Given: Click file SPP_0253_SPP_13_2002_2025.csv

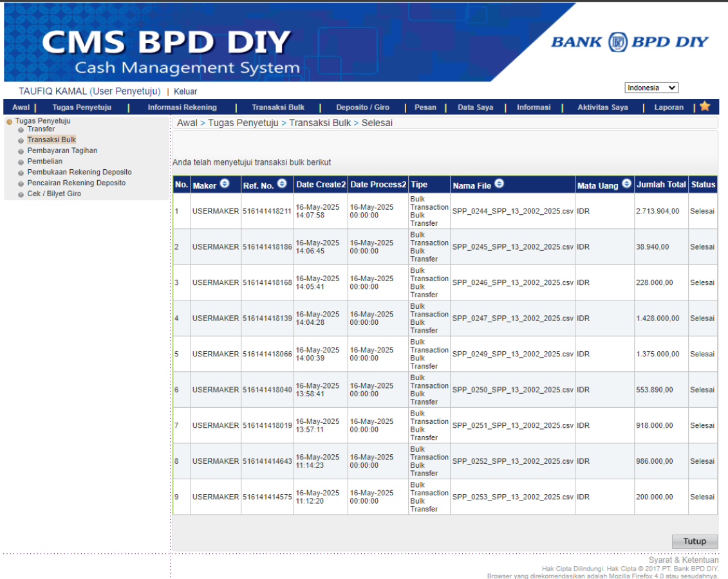Looking at the screenshot, I should point(512,497).
